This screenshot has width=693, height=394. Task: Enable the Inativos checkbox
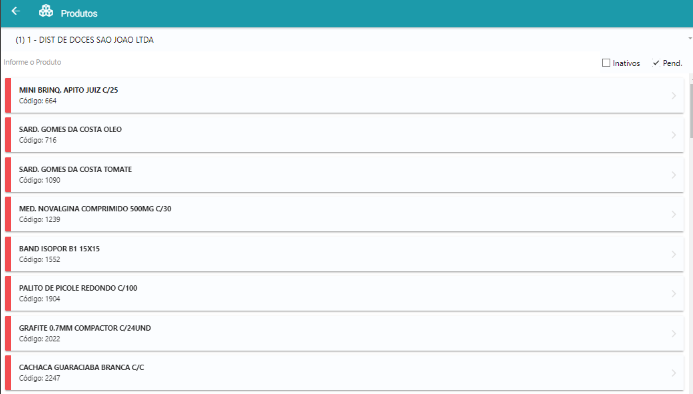(x=606, y=63)
